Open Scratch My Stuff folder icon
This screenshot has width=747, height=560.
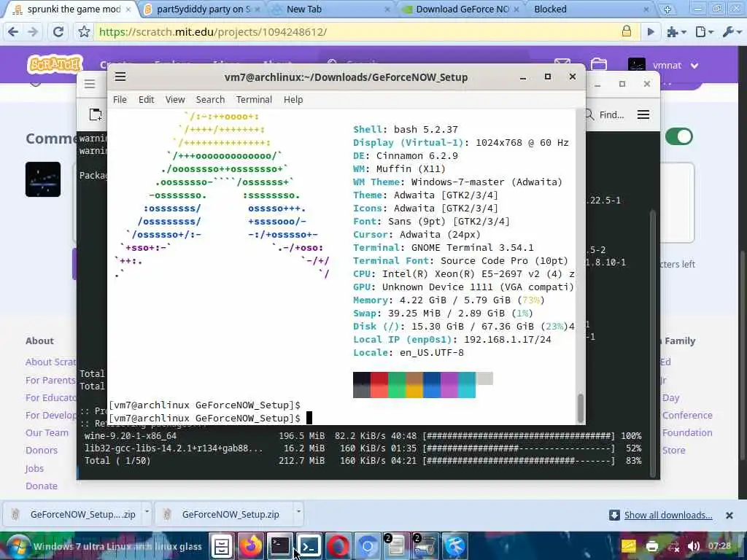point(598,64)
